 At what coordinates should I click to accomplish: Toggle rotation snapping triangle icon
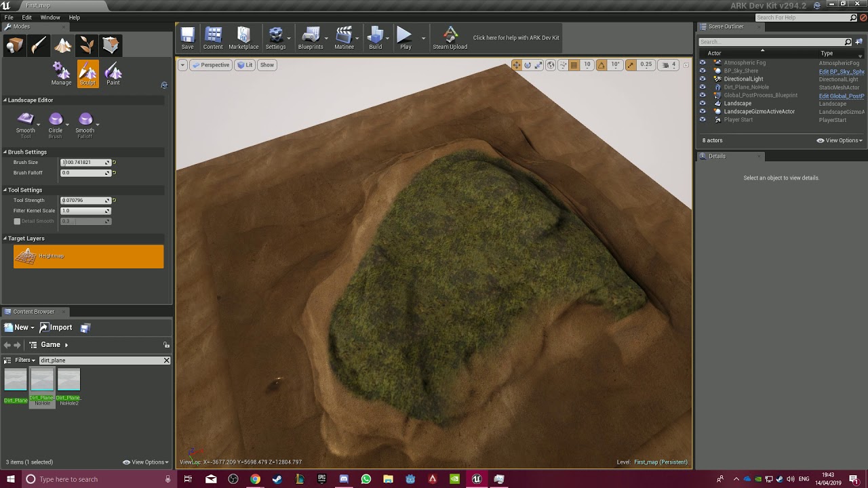600,65
